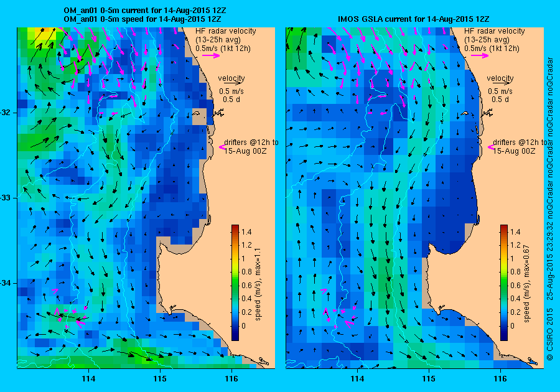Click "(13-25h avg)" text in the OM_an01 map

tap(218, 40)
